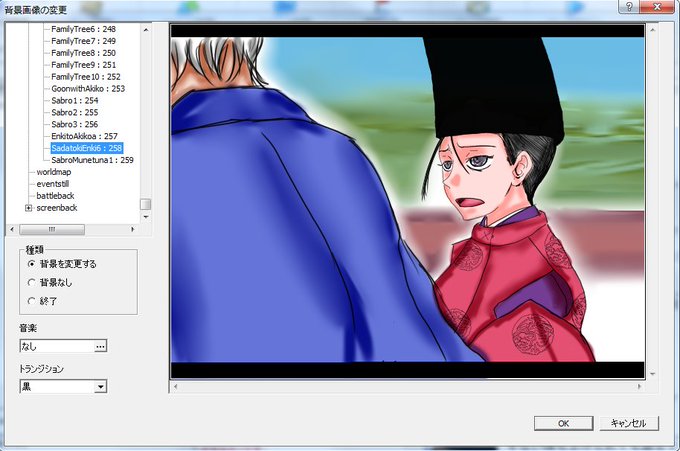Open the eventstill folder node
The width and height of the screenshot is (680, 451).
click(x=53, y=184)
